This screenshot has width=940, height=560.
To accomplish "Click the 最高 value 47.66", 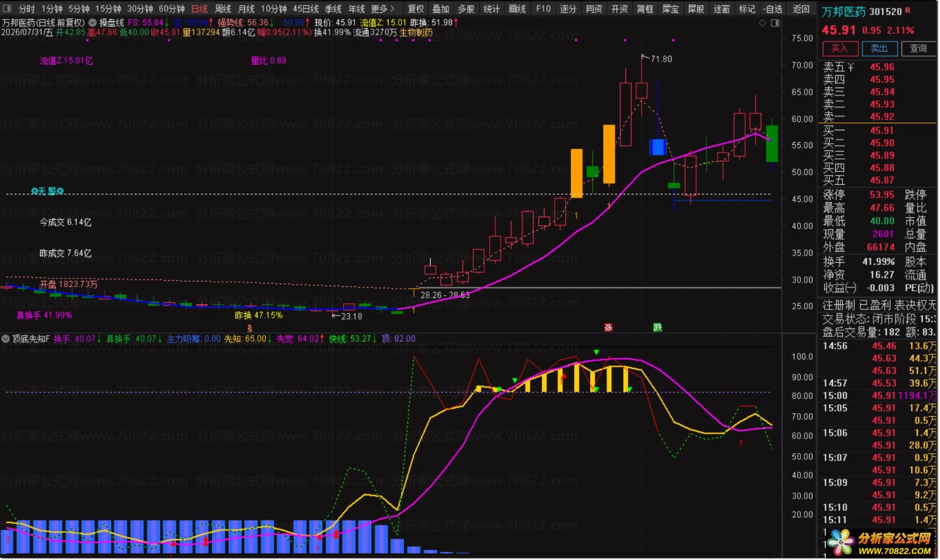I will (882, 208).
